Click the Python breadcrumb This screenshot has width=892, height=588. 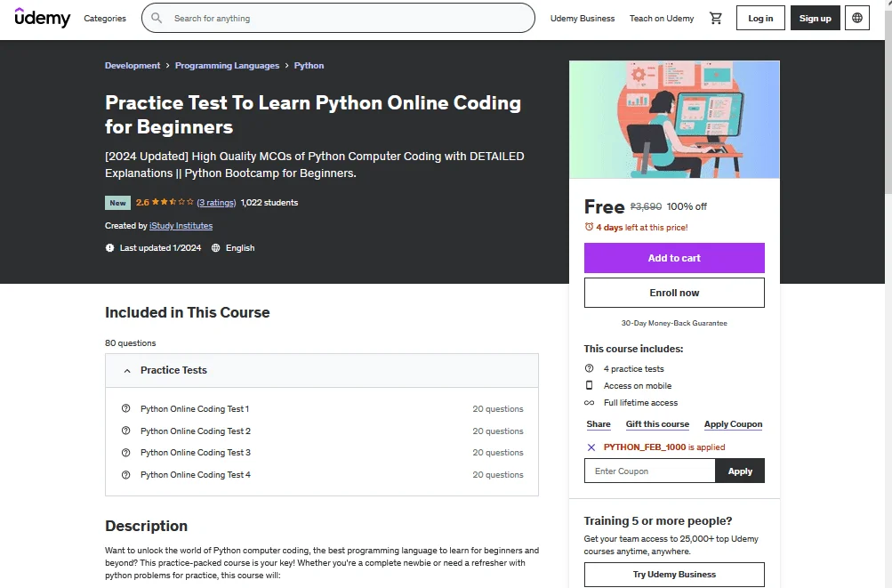[x=309, y=66]
